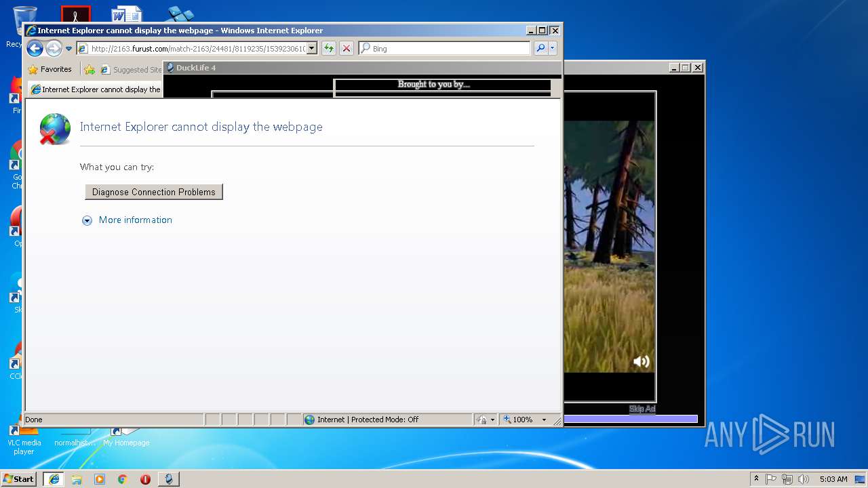Open Windows Explorer folder taskbar icon
The width and height of the screenshot is (868, 488).
click(x=77, y=479)
